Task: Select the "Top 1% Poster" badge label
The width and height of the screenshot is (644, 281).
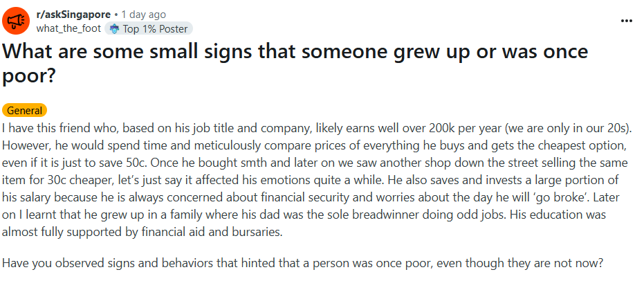Action: coord(155,29)
